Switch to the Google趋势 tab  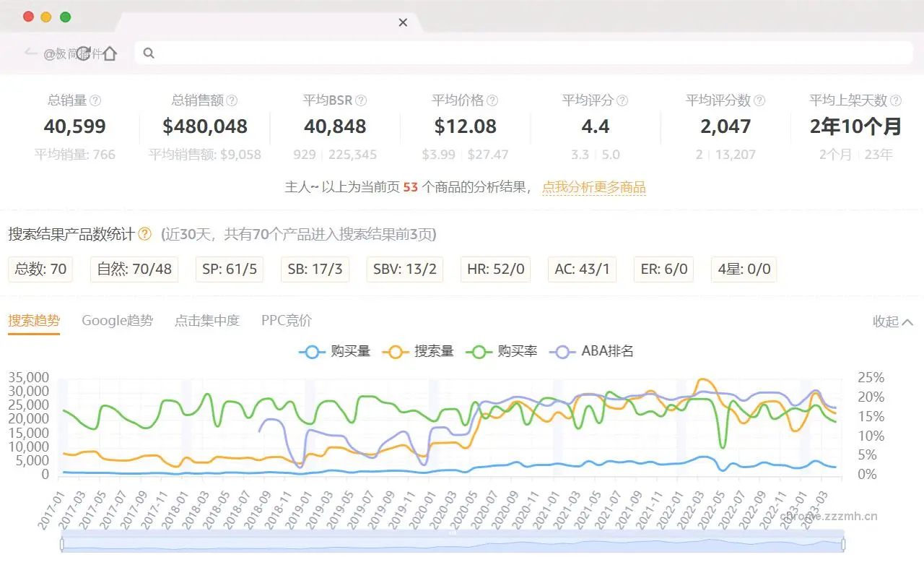(117, 320)
